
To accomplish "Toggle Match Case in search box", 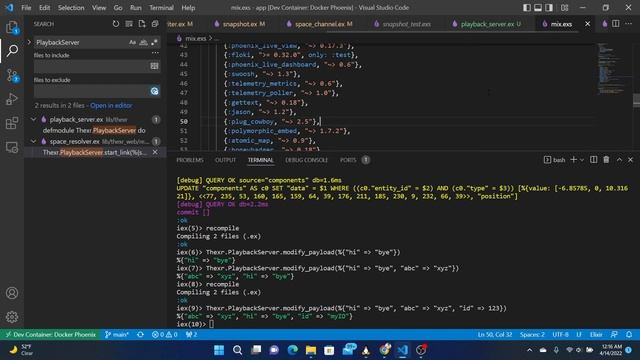I will click(132, 42).
